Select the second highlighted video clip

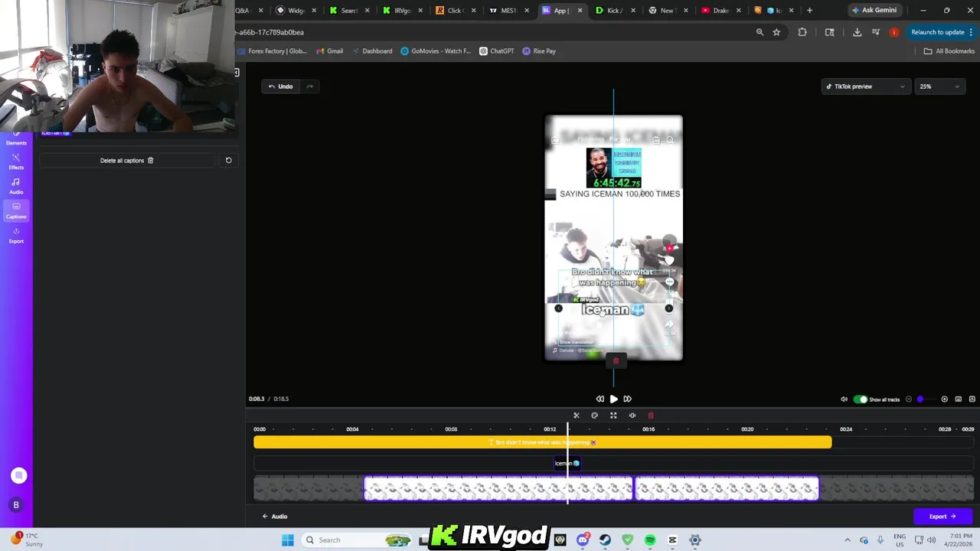coord(727,488)
